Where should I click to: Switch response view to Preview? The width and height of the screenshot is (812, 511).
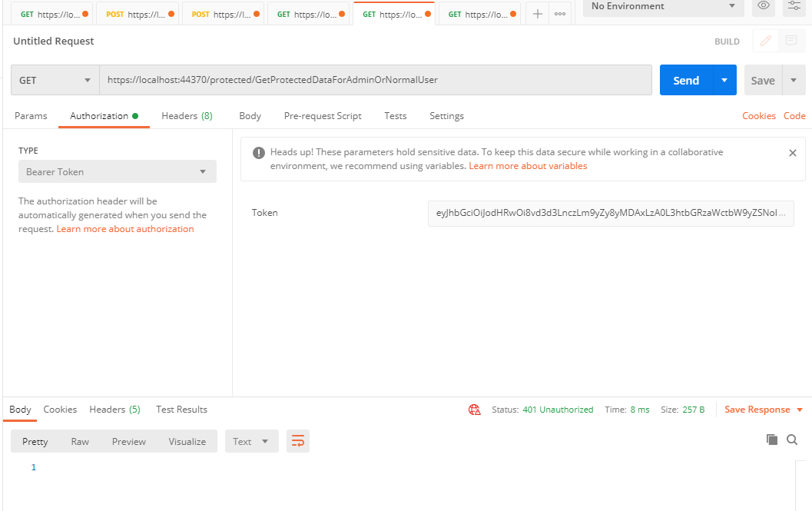128,441
